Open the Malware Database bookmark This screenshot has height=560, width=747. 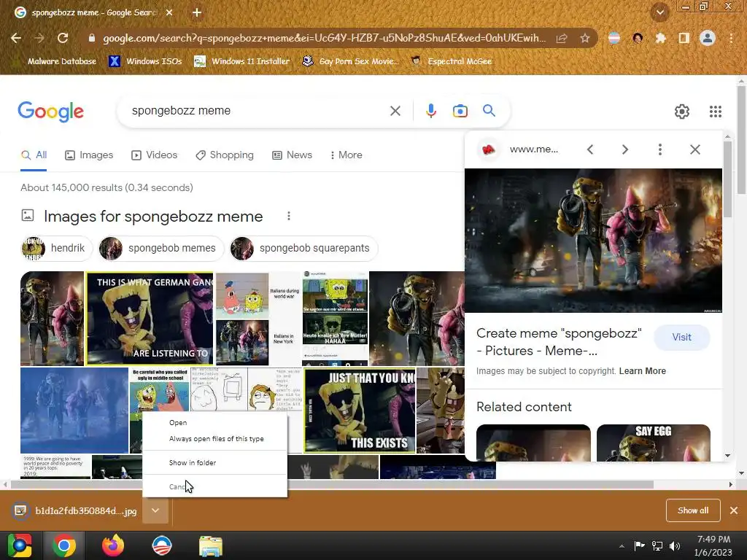click(55, 61)
